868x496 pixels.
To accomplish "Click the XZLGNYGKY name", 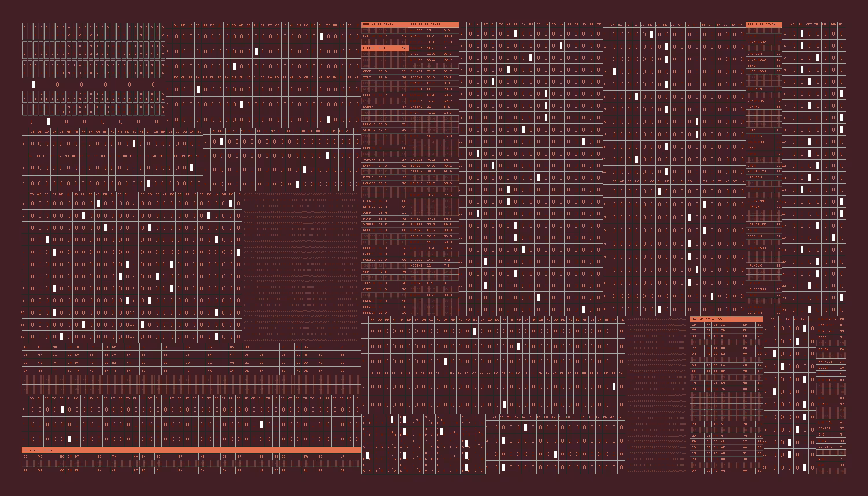I will point(827,319).
